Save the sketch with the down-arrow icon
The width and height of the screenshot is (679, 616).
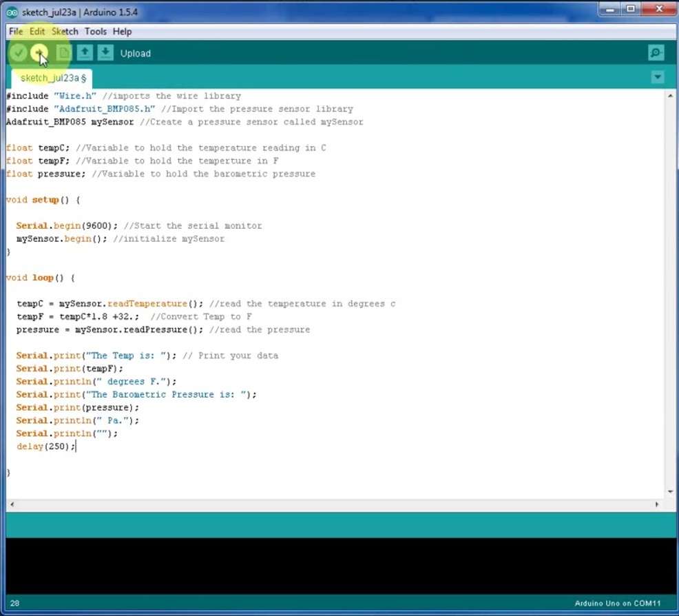pos(105,53)
